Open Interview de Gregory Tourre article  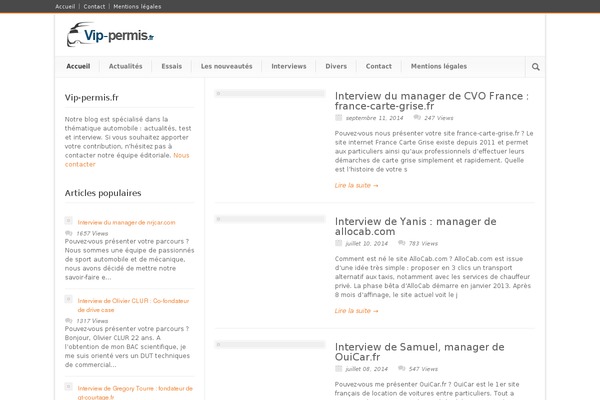coord(135,393)
